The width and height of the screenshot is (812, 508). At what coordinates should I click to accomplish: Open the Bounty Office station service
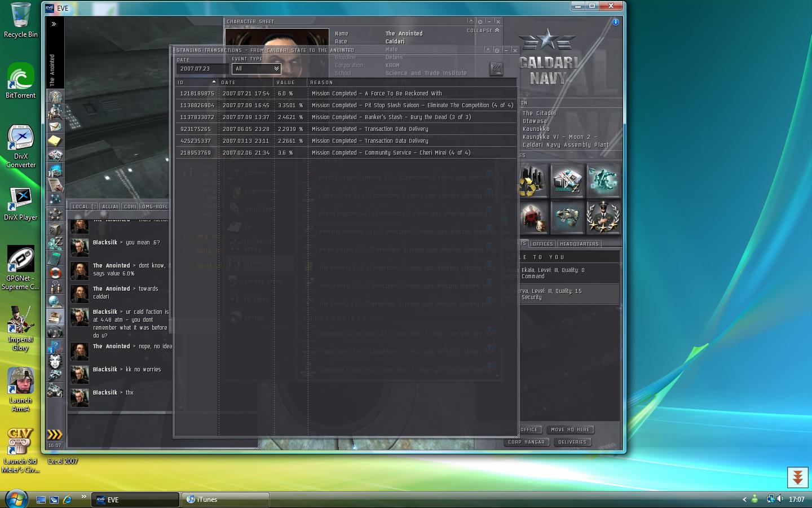coord(532,217)
